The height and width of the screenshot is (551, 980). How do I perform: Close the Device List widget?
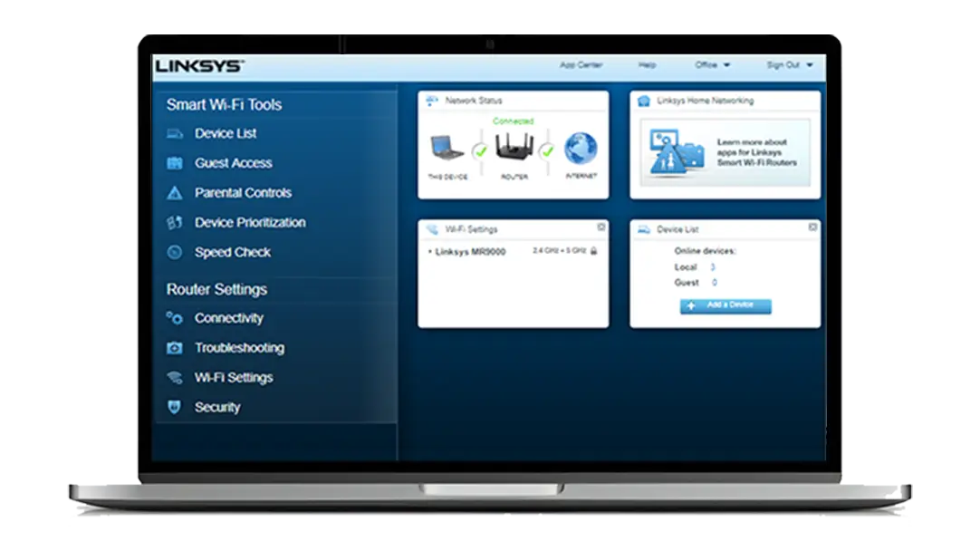point(812,227)
